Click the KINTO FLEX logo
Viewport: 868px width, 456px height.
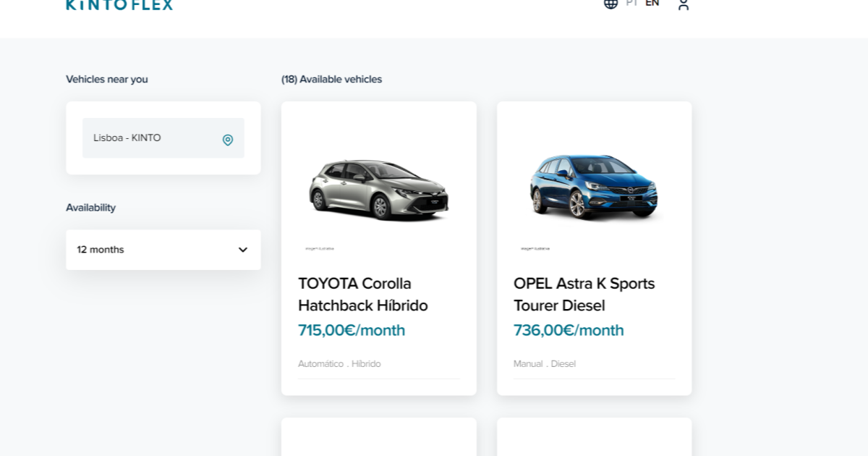[119, 5]
